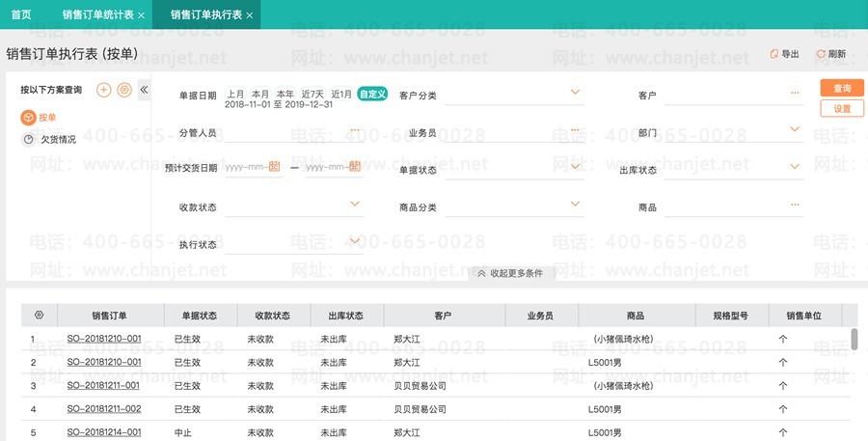Image resolution: width=868 pixels, height=441 pixels.
Task: Open 业务员 lookup ellipsis icon
Action: click(x=575, y=130)
